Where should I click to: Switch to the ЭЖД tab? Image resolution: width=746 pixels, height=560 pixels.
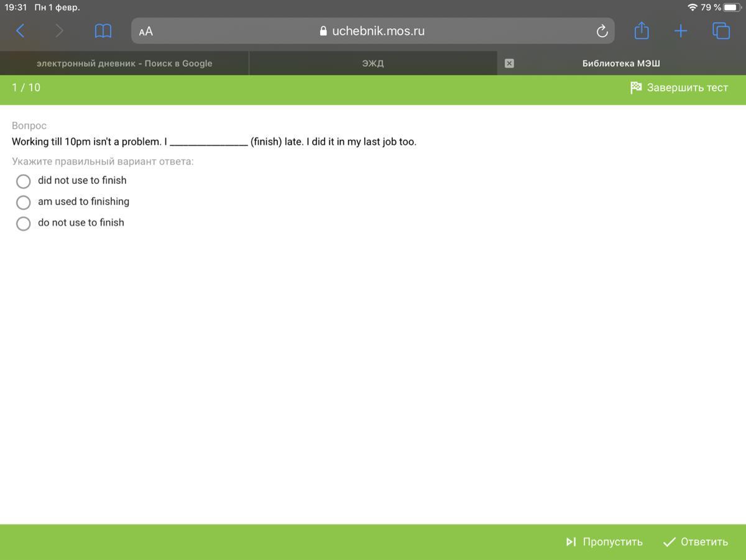click(x=373, y=63)
